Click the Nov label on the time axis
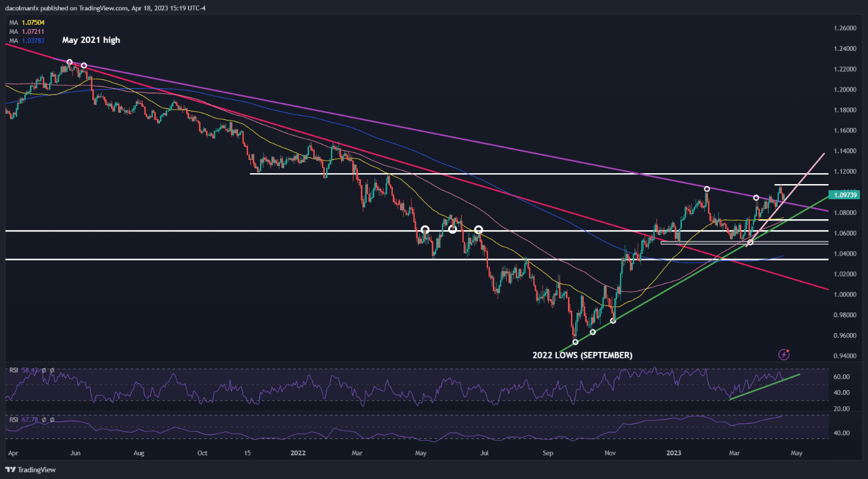 tap(610, 453)
